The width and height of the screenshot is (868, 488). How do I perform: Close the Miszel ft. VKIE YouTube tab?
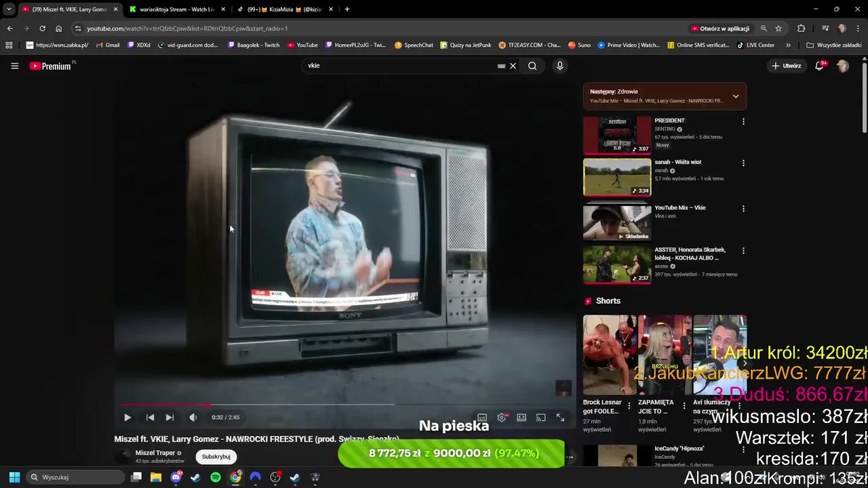tap(115, 9)
